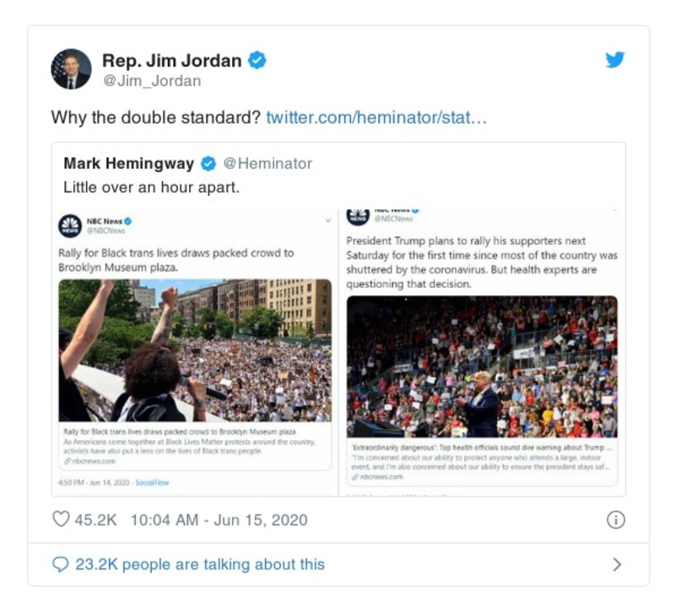Click the Twitter bird logo
This screenshot has width=675, height=616.
615,59
